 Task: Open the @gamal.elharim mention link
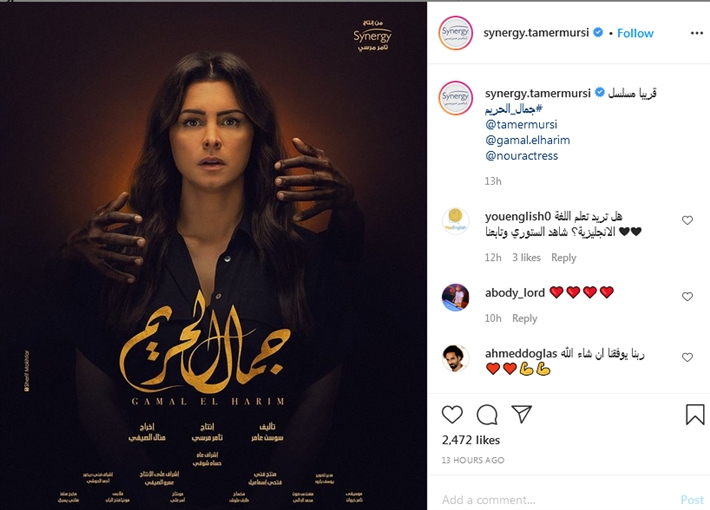pyautogui.click(x=528, y=140)
